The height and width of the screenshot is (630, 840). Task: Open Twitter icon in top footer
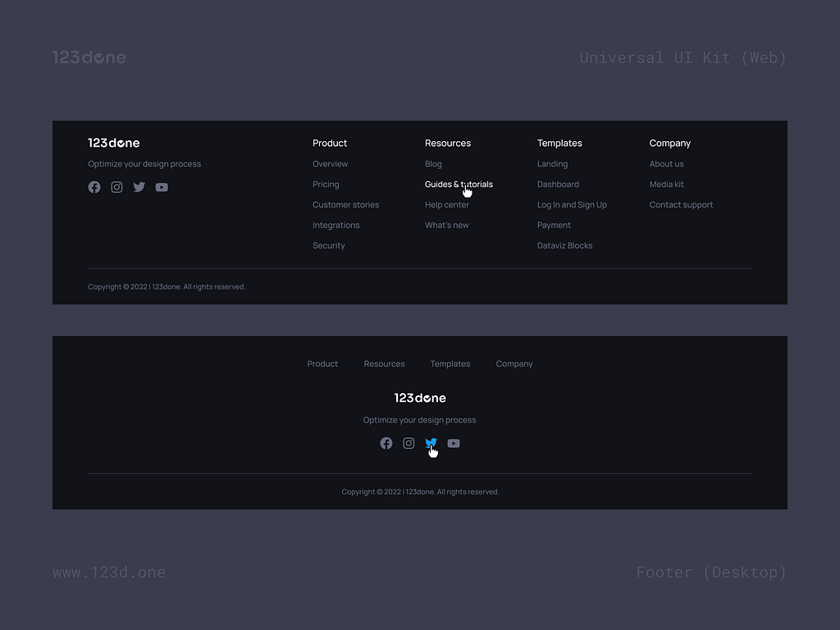click(x=139, y=187)
